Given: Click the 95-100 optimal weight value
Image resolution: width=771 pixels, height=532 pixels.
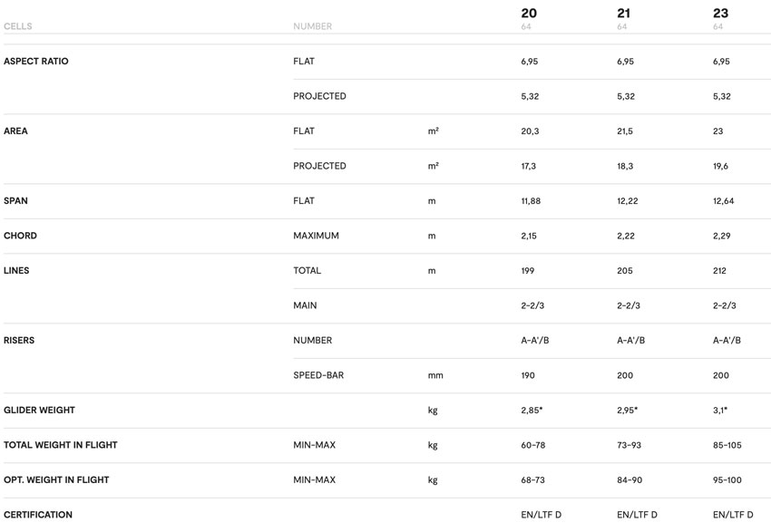Looking at the screenshot, I should 727,480.
